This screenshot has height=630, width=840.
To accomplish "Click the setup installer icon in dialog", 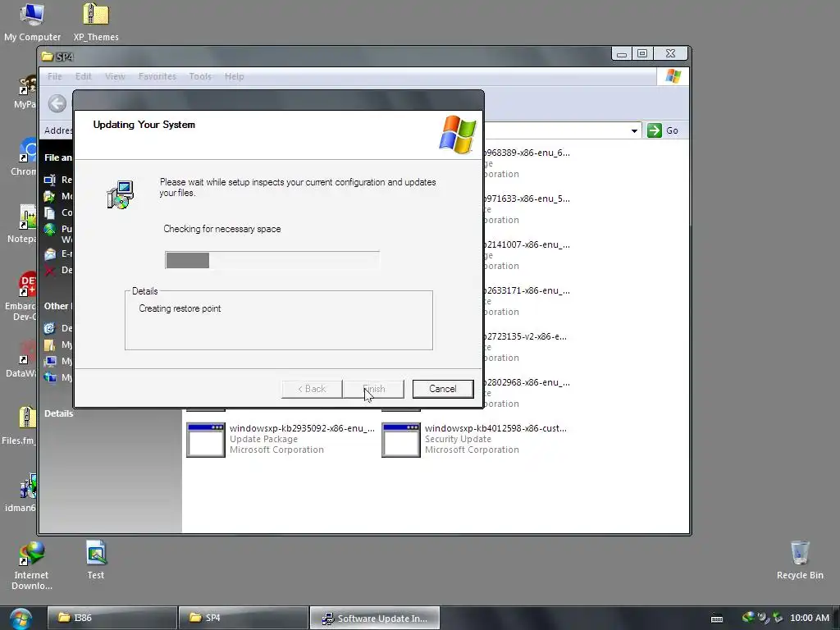I will 121,194.
